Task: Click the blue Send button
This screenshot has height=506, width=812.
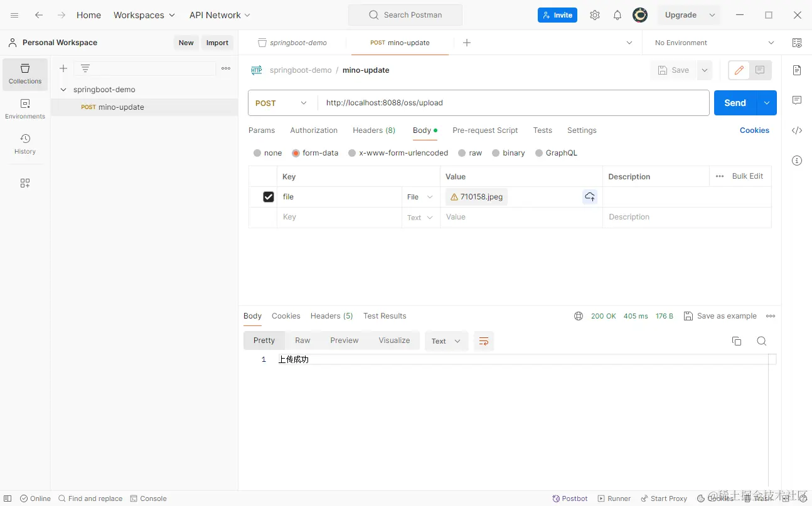Action: click(735, 103)
